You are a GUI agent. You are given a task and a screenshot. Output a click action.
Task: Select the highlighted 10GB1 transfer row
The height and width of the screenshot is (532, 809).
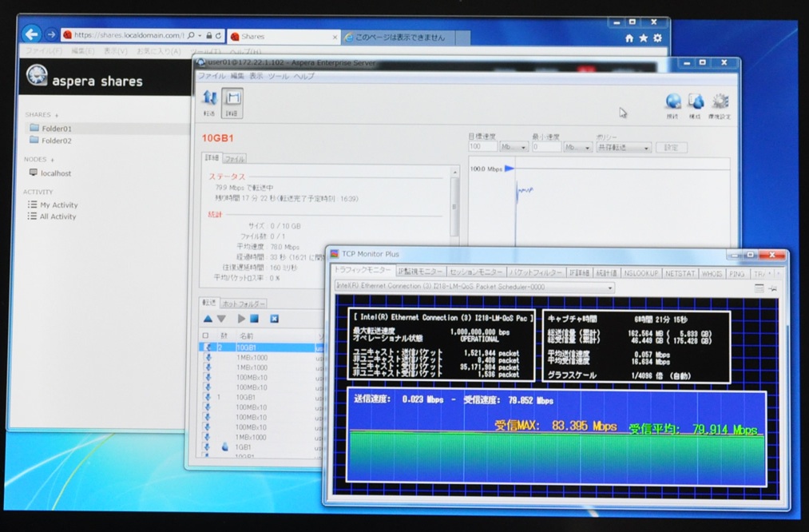(260, 347)
